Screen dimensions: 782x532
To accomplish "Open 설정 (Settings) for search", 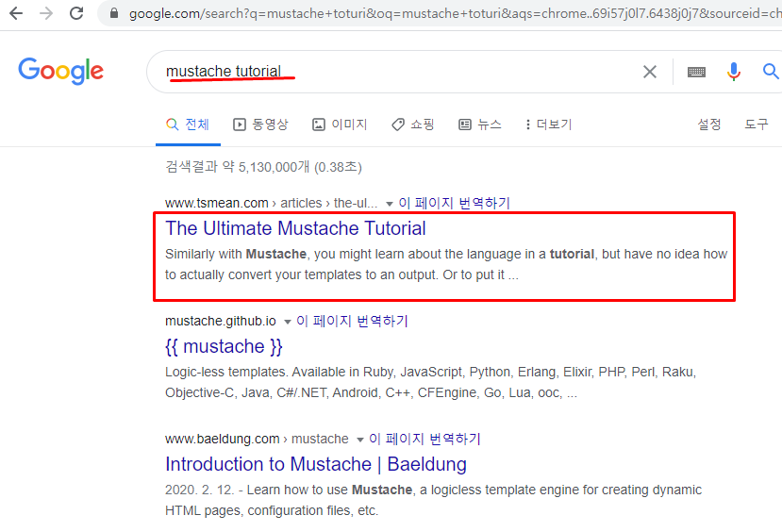I will click(708, 125).
